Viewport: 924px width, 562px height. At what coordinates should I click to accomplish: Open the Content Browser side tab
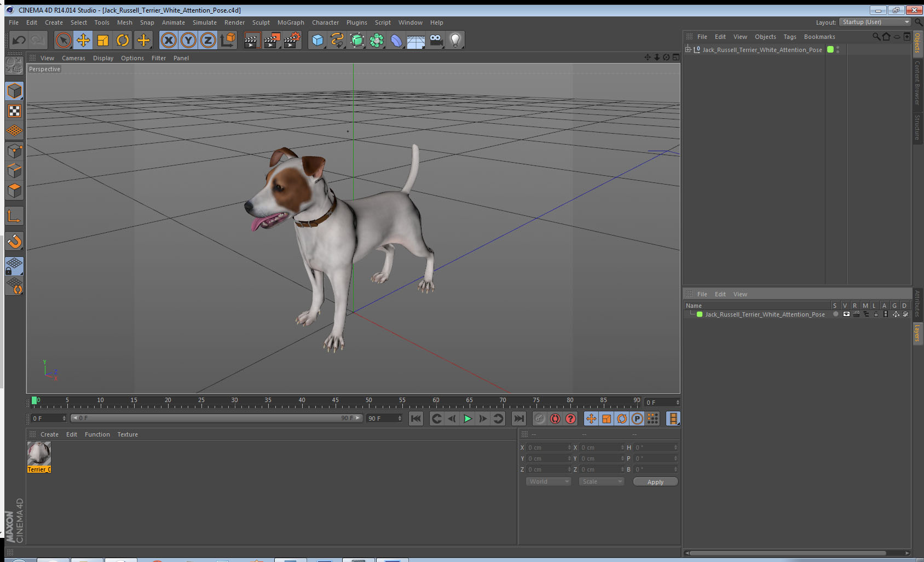tap(917, 83)
